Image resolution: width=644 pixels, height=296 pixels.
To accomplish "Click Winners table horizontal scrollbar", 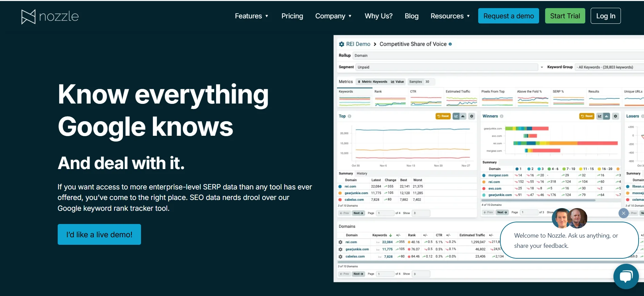I will point(538,200).
